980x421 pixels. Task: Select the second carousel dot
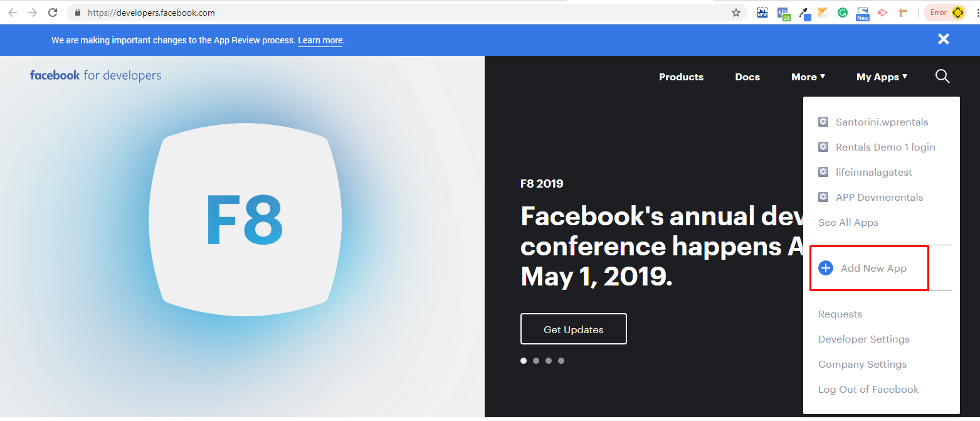pyautogui.click(x=536, y=361)
